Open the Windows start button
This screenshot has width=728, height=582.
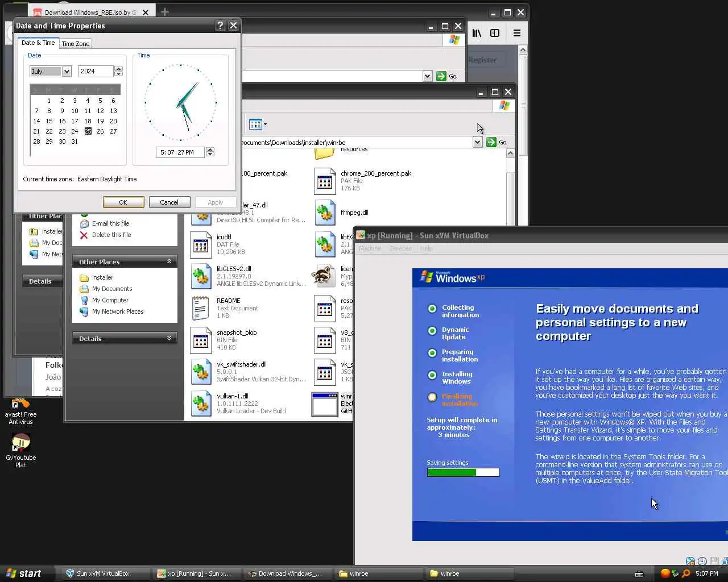pyautogui.click(x=23, y=573)
